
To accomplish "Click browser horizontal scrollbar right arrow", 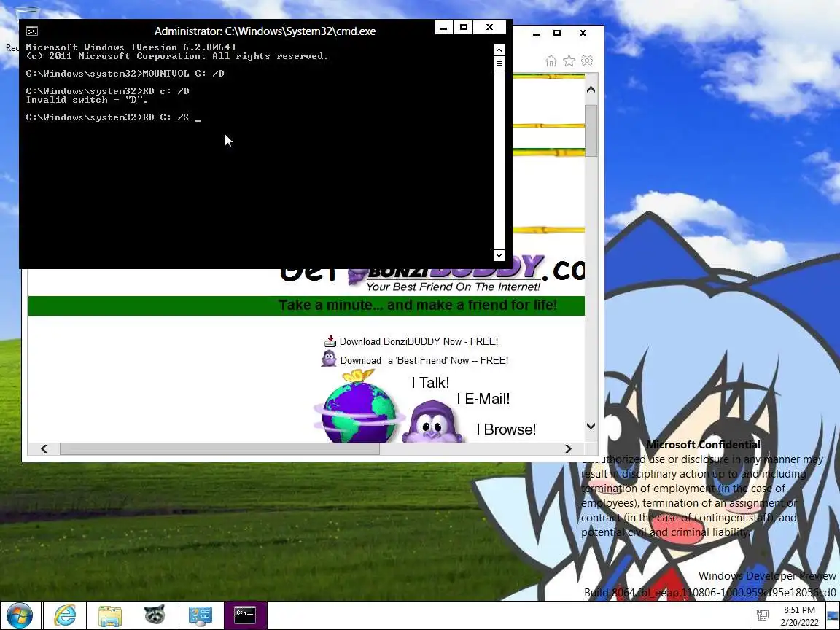I will 569,449.
